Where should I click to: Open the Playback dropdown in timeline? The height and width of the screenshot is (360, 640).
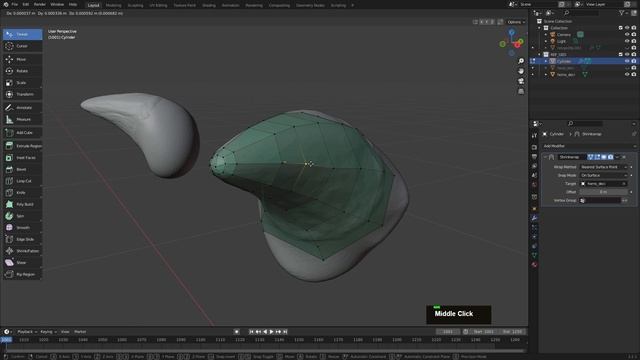(27, 332)
